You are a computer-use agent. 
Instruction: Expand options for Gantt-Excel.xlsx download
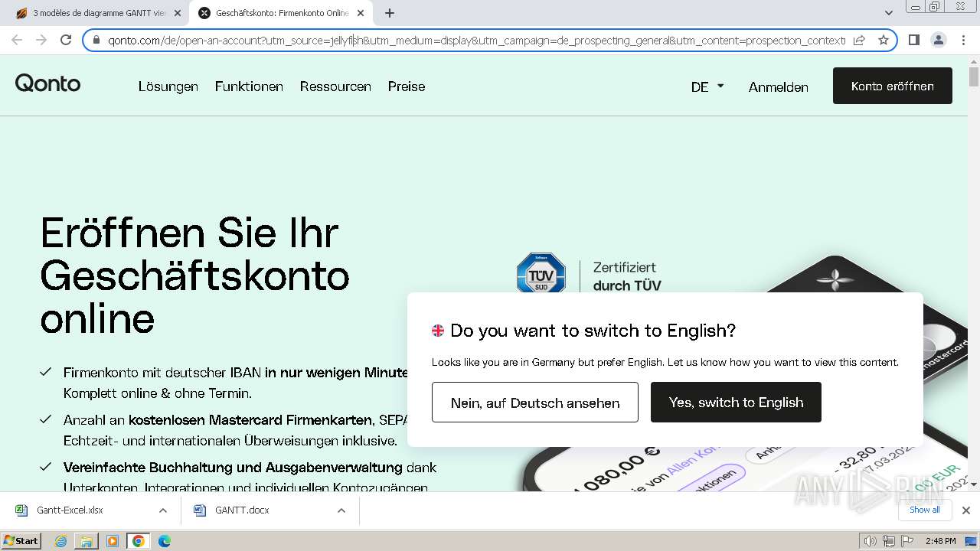point(162,510)
